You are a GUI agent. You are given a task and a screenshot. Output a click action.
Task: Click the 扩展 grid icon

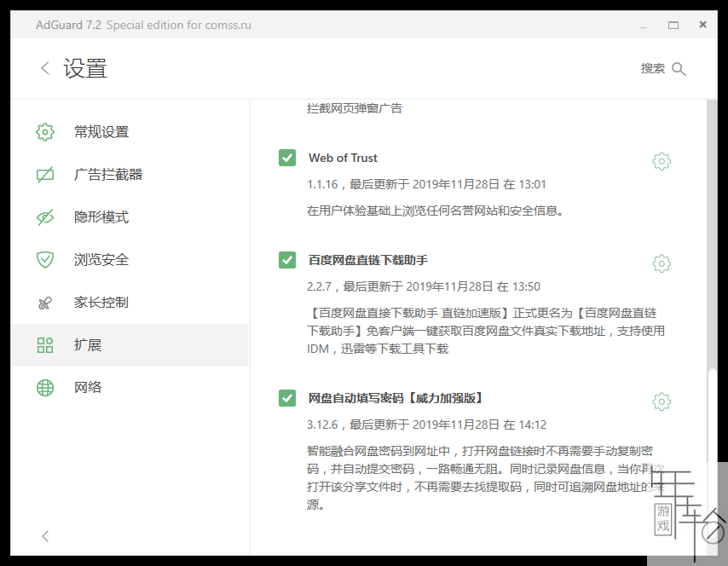pyautogui.click(x=45, y=345)
